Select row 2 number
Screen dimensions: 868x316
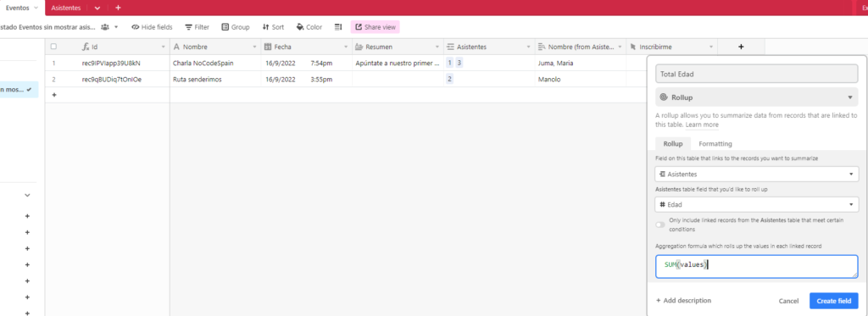[53, 79]
